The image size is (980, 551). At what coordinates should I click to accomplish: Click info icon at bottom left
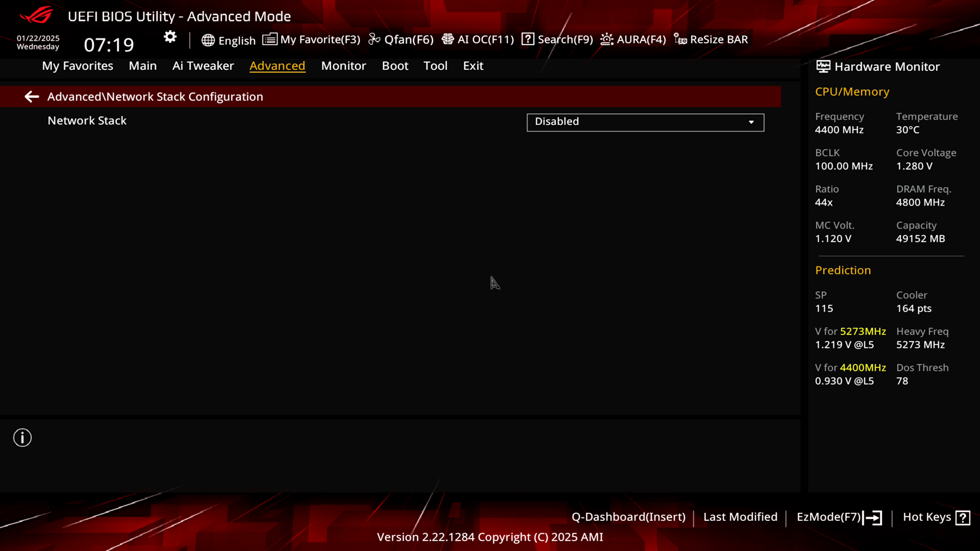[x=22, y=437]
